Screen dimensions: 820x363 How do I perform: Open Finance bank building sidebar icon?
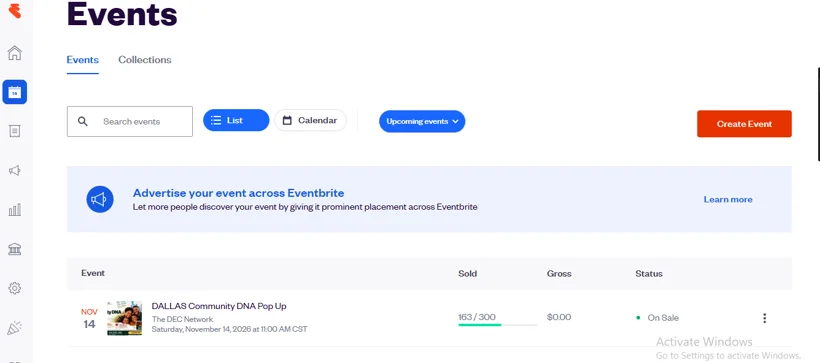pyautogui.click(x=15, y=249)
